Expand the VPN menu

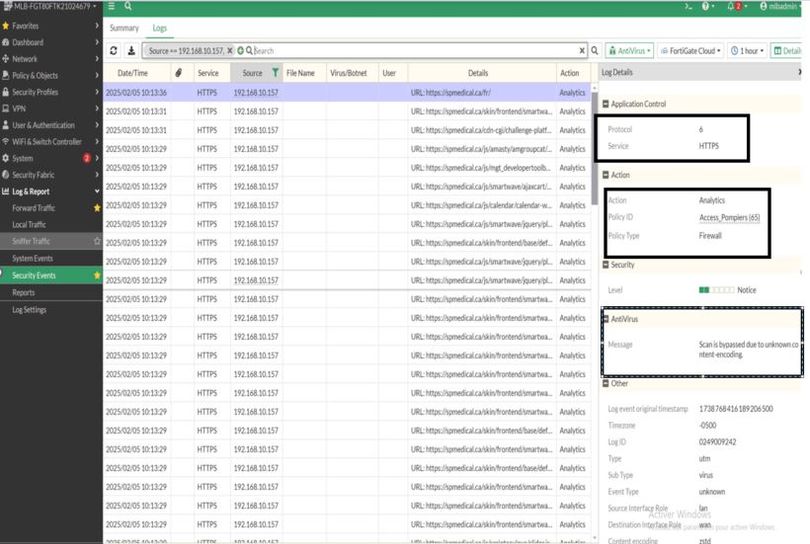tap(51, 108)
